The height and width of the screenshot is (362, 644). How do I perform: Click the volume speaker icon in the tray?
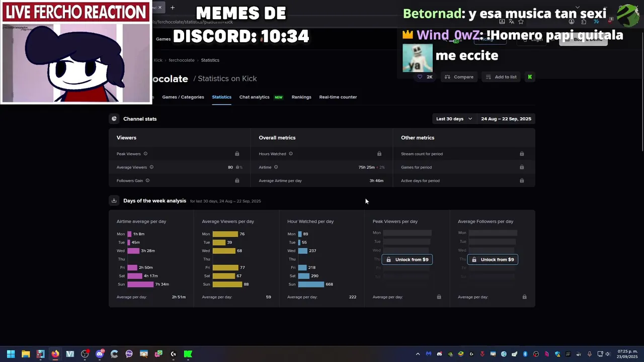coord(608,354)
